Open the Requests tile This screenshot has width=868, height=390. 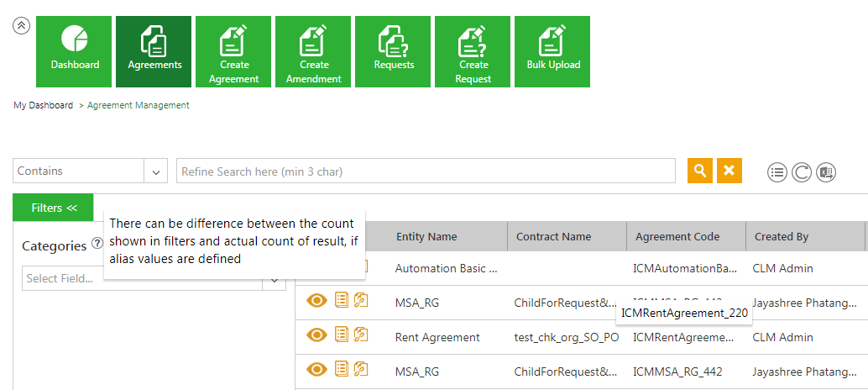[394, 50]
